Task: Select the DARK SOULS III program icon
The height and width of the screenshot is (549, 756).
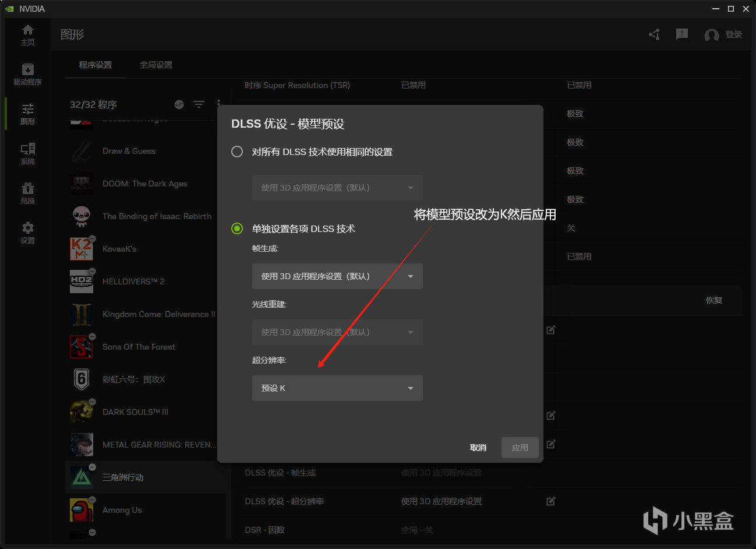Action: pyautogui.click(x=82, y=412)
